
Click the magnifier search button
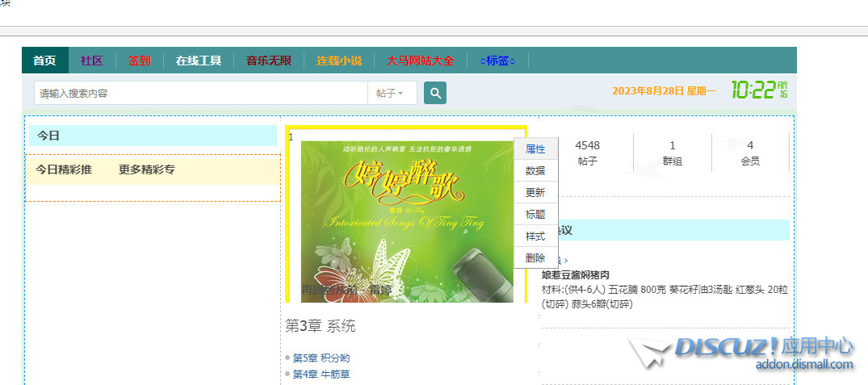(x=435, y=93)
